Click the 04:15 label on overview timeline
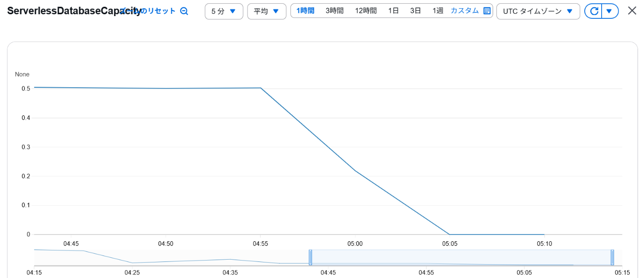This screenshot has height=278, width=644. (34, 272)
